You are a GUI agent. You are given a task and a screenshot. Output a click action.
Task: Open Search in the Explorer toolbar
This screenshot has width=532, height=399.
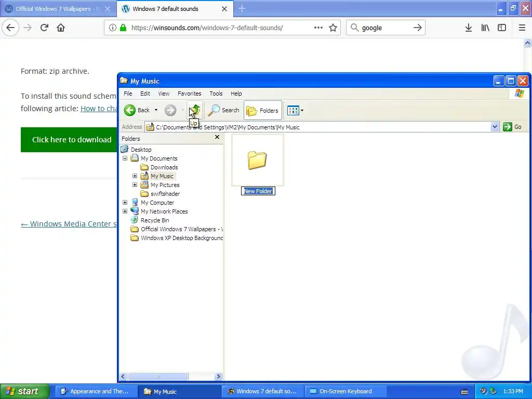pyautogui.click(x=223, y=110)
